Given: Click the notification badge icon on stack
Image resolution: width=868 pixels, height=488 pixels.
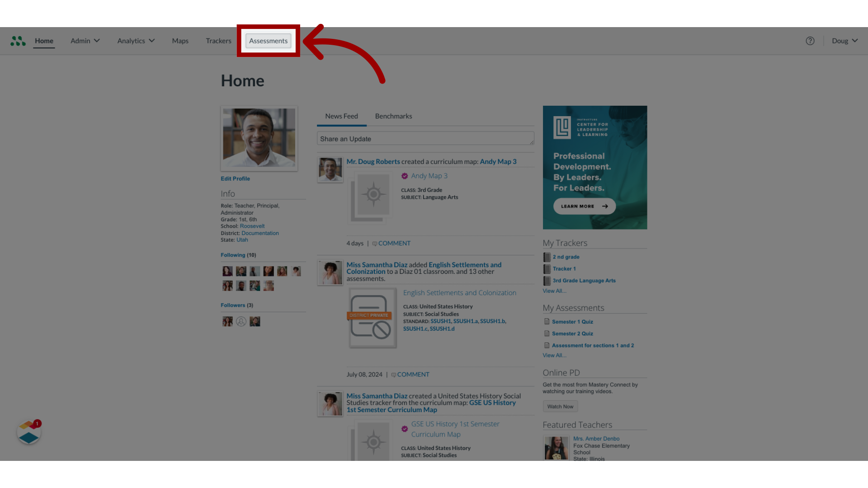Looking at the screenshot, I should tap(37, 423).
